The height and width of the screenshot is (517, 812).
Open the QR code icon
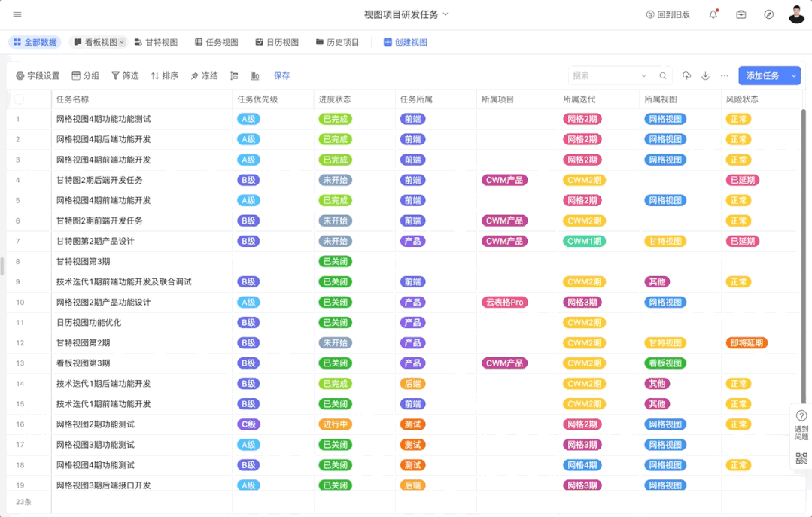click(801, 458)
